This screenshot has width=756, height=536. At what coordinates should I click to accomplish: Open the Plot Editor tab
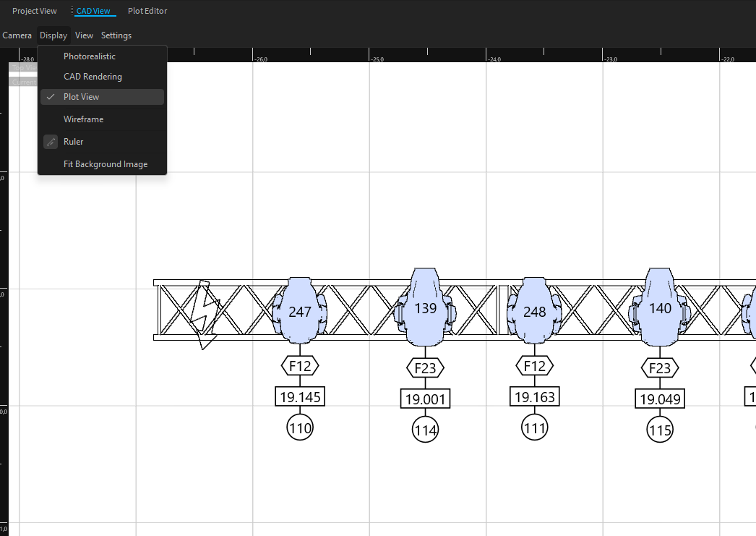pyautogui.click(x=147, y=11)
